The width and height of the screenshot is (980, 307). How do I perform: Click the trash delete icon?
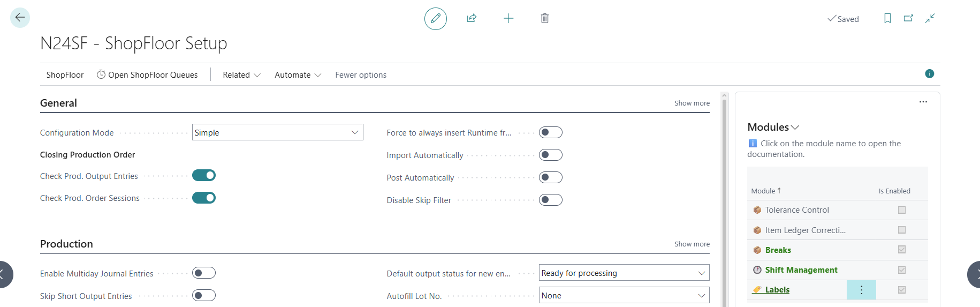[x=544, y=19]
